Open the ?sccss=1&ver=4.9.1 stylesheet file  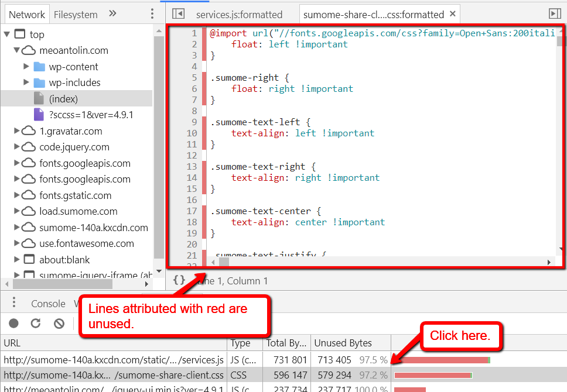(91, 115)
